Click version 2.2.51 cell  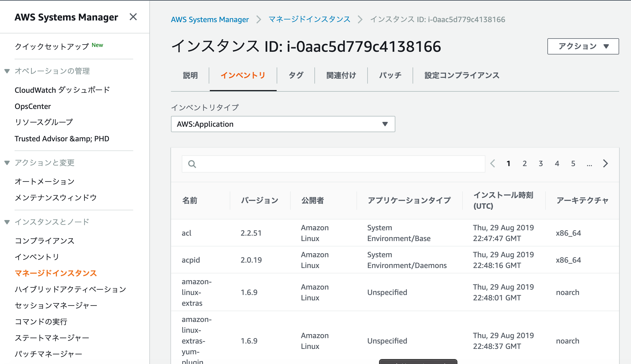pyautogui.click(x=251, y=233)
